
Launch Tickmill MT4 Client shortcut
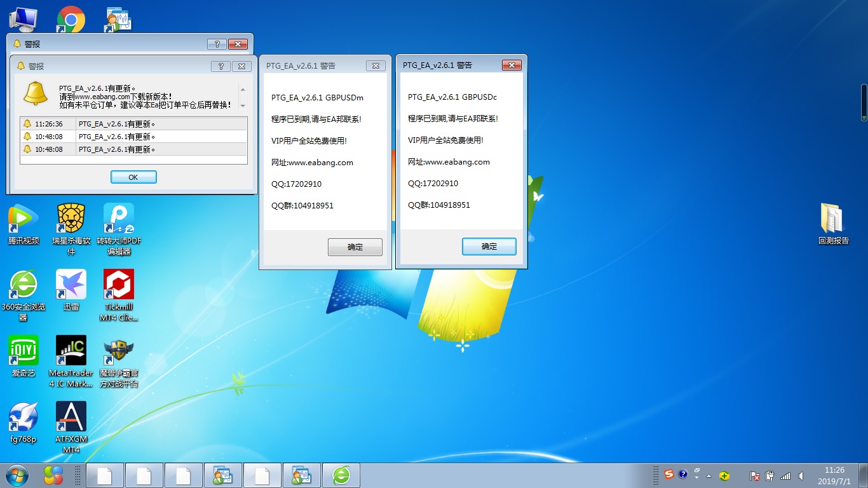[x=119, y=295]
